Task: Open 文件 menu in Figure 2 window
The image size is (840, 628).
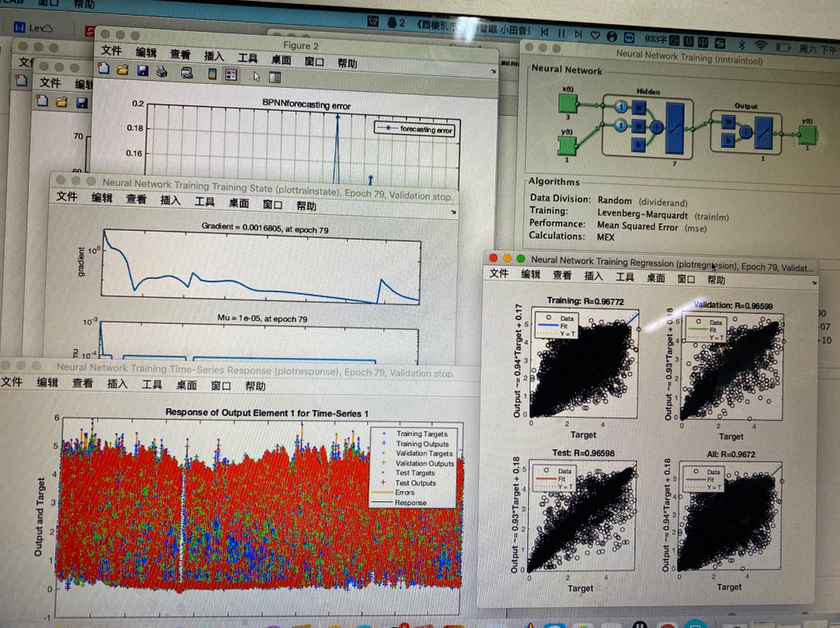Action: pyautogui.click(x=111, y=51)
